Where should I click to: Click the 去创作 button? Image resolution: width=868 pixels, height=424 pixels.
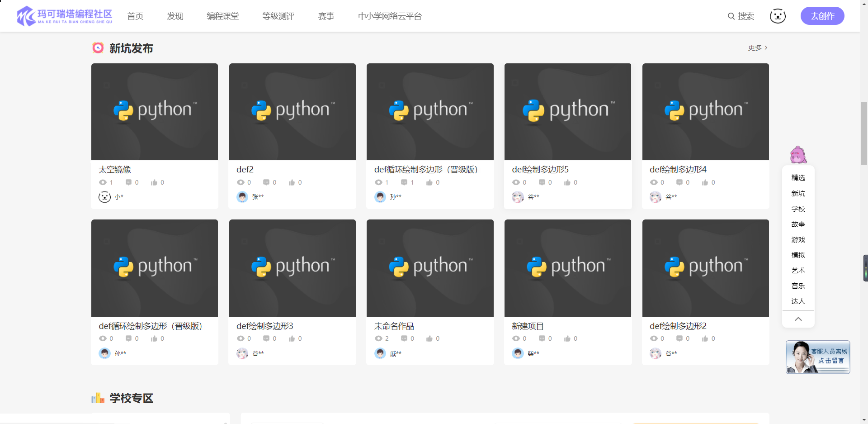(822, 16)
